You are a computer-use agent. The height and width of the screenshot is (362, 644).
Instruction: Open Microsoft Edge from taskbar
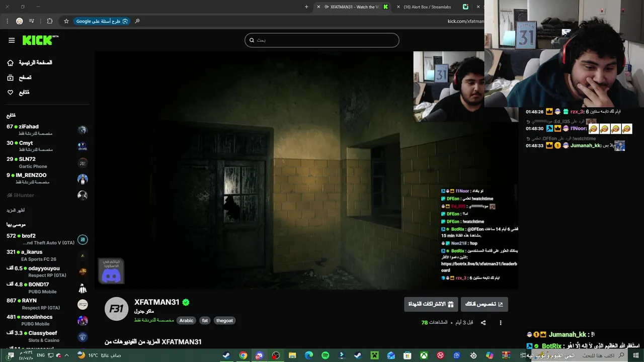(309, 355)
